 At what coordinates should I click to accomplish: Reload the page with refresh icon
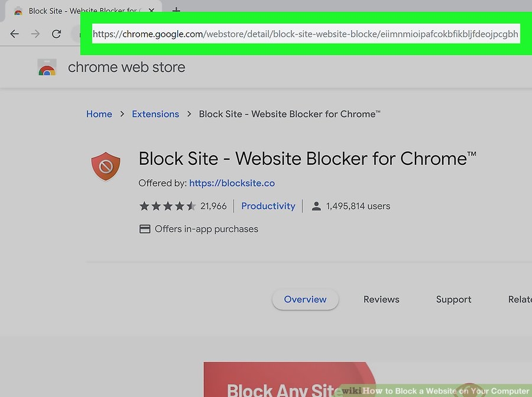click(56, 34)
